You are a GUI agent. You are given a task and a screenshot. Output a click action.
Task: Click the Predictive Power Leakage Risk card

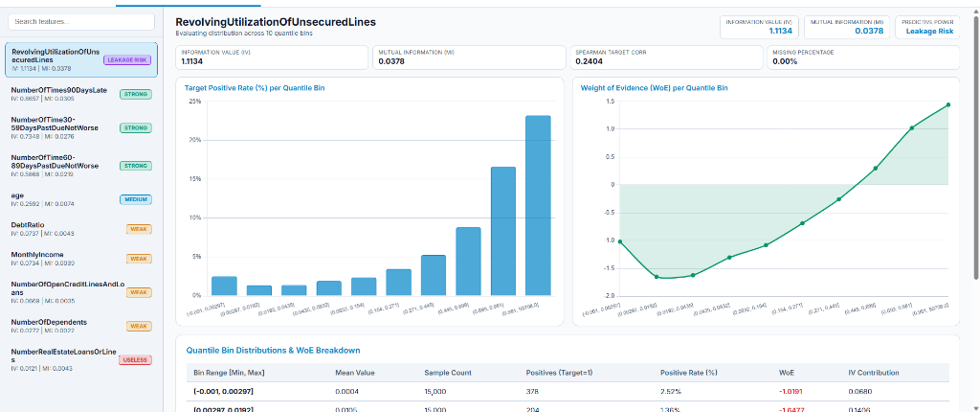point(927,26)
